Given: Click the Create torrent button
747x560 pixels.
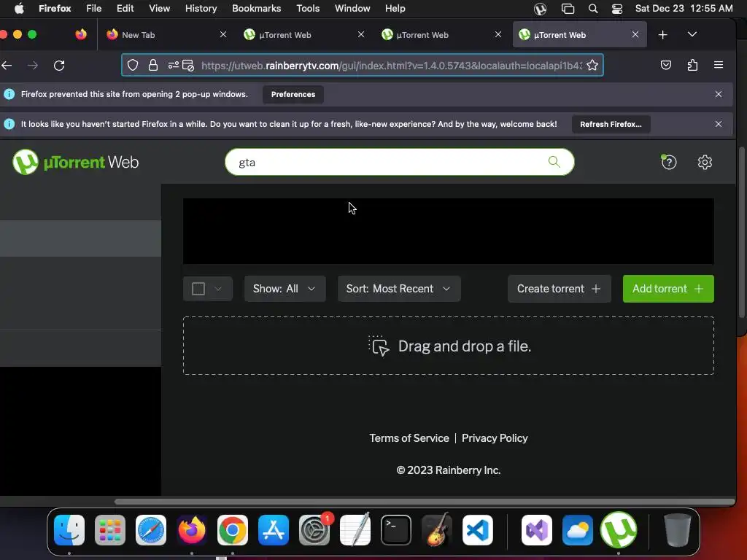Looking at the screenshot, I should [559, 289].
